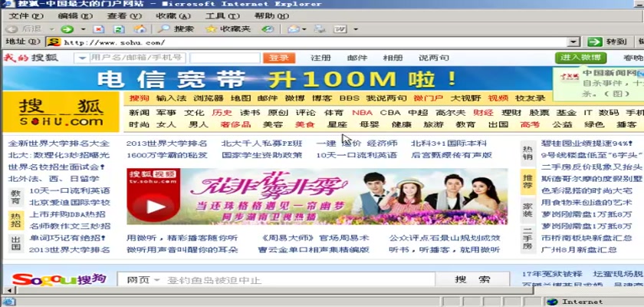644x307 pixels.
Task: Expand the Back button history dropdown
Action: (x=52, y=29)
